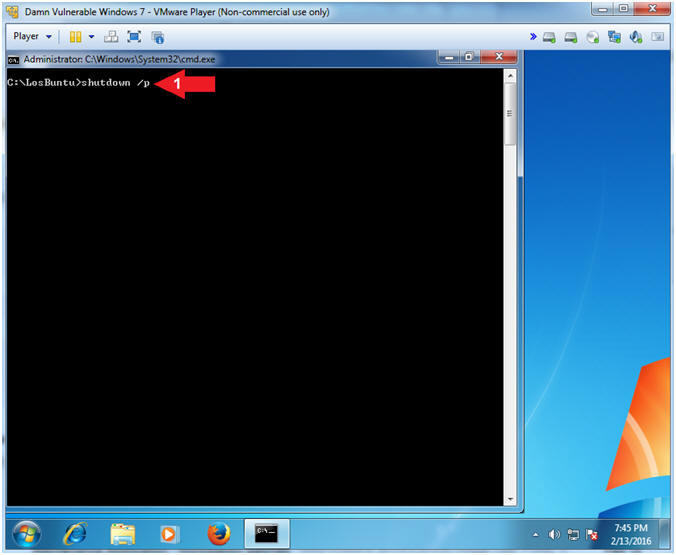Restore down the VMware Player window
Screen dimensions: 676x555
[x=623, y=8]
